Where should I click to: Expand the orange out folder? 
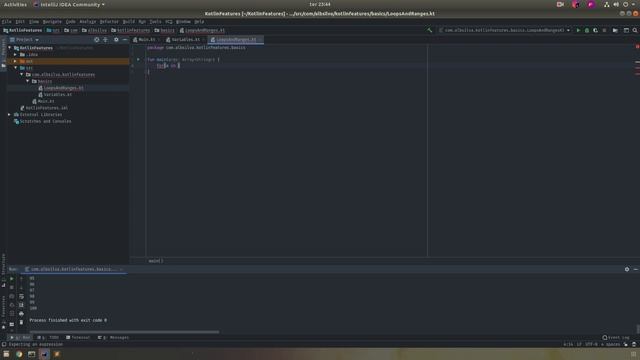click(x=16, y=61)
